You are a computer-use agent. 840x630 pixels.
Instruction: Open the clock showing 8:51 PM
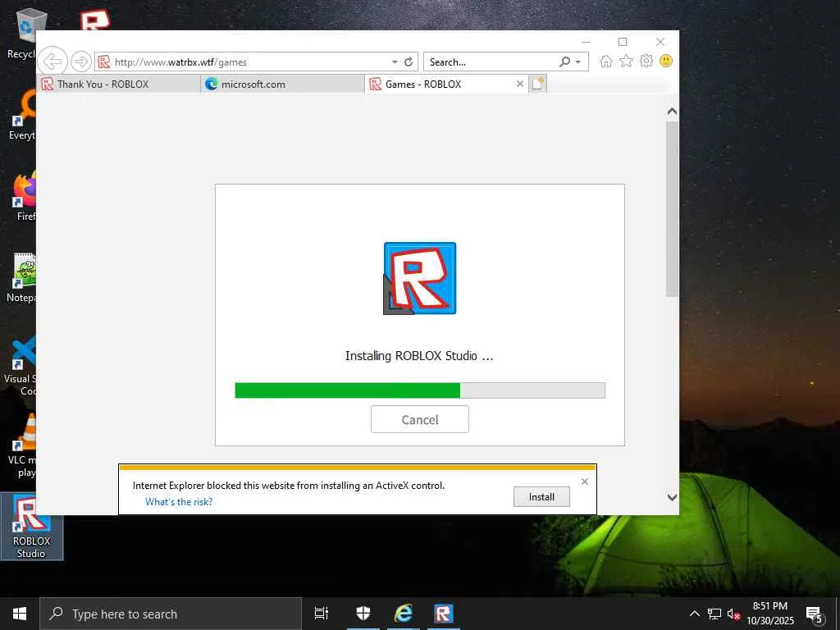[x=770, y=614]
